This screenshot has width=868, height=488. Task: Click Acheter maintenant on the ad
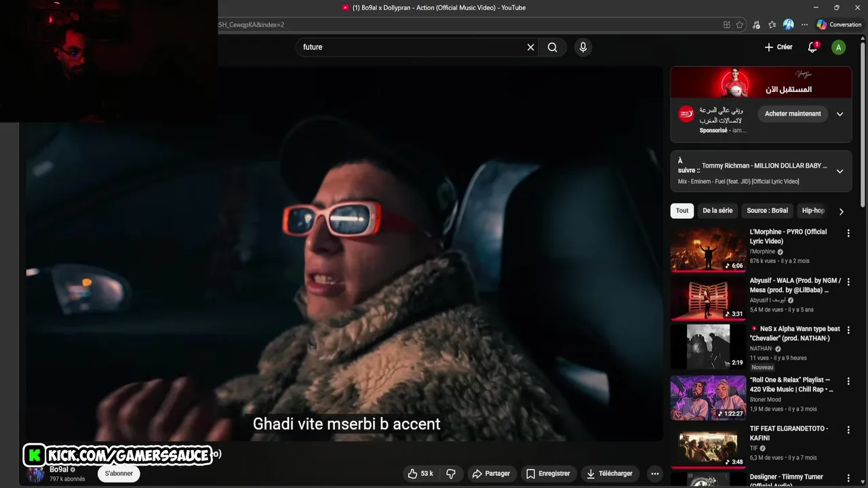point(793,114)
